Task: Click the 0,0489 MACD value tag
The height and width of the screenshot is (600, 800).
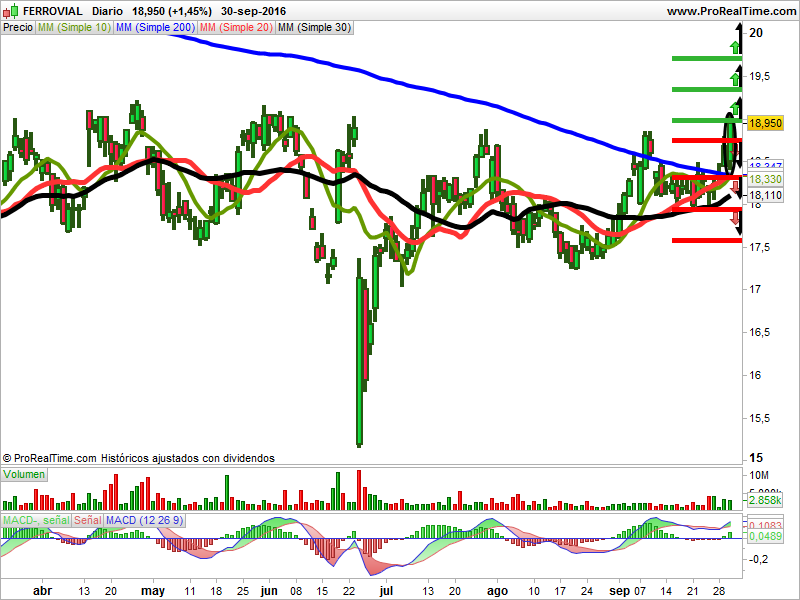Action: [x=765, y=536]
